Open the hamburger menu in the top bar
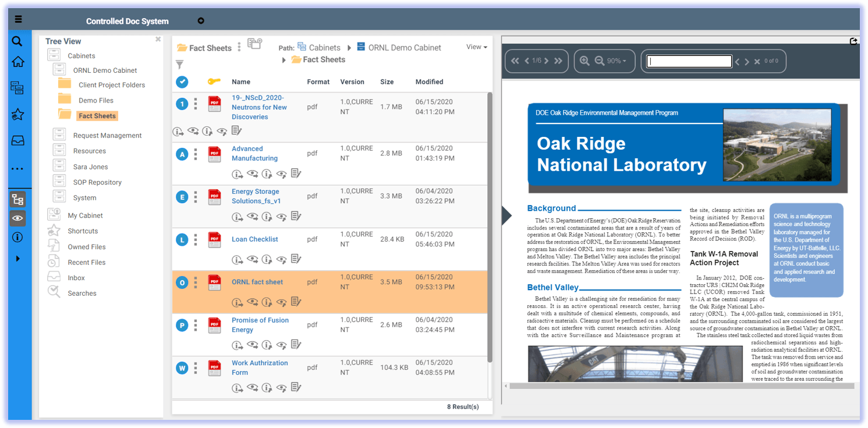Screen dimensions: 868x428 (19, 19)
